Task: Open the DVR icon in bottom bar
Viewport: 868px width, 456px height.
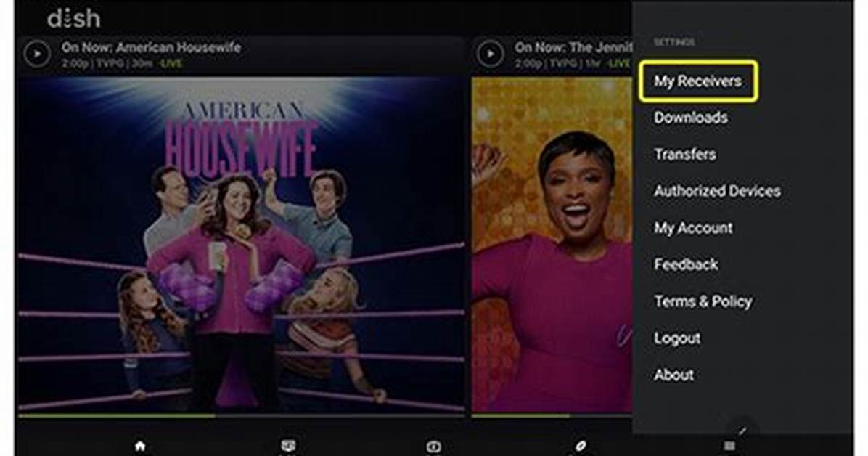Action: pyautogui.click(x=433, y=447)
